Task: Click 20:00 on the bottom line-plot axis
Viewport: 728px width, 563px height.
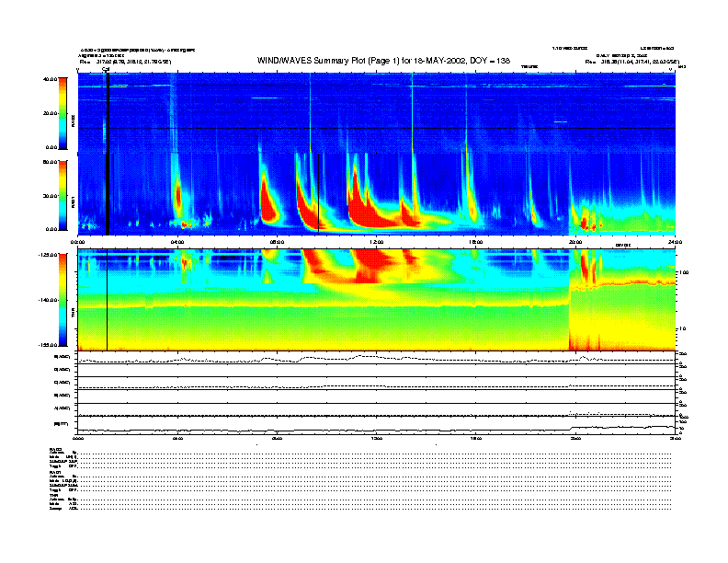Action: (x=575, y=438)
